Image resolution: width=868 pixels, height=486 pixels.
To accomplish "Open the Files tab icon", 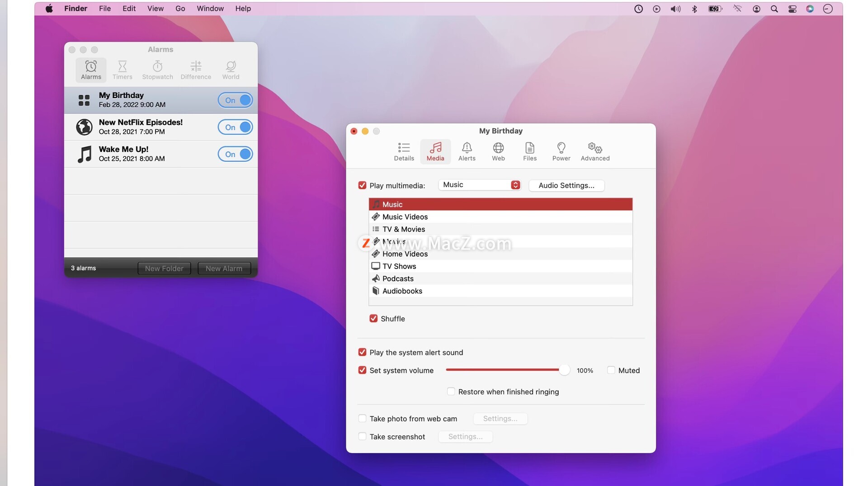I will pyautogui.click(x=530, y=151).
